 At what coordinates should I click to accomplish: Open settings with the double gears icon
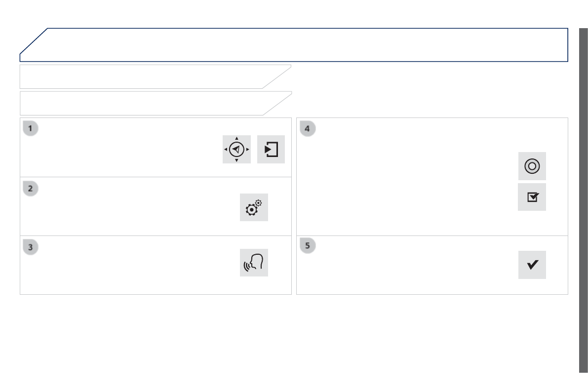254,207
